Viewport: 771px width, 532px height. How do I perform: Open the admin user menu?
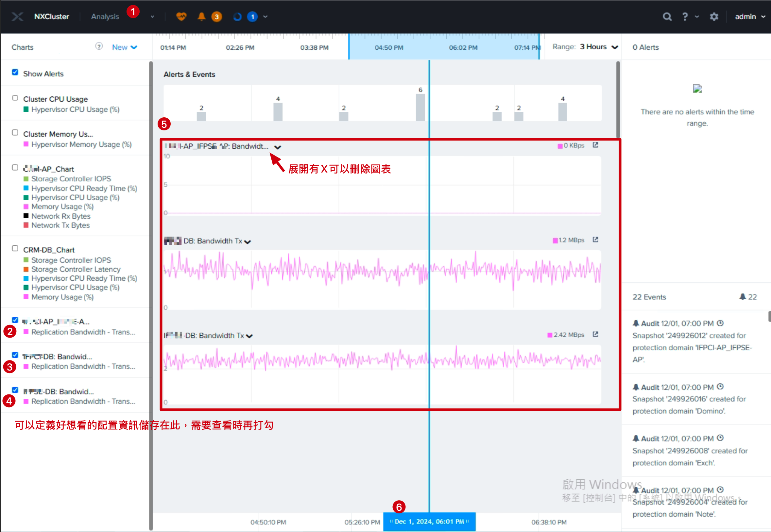750,17
